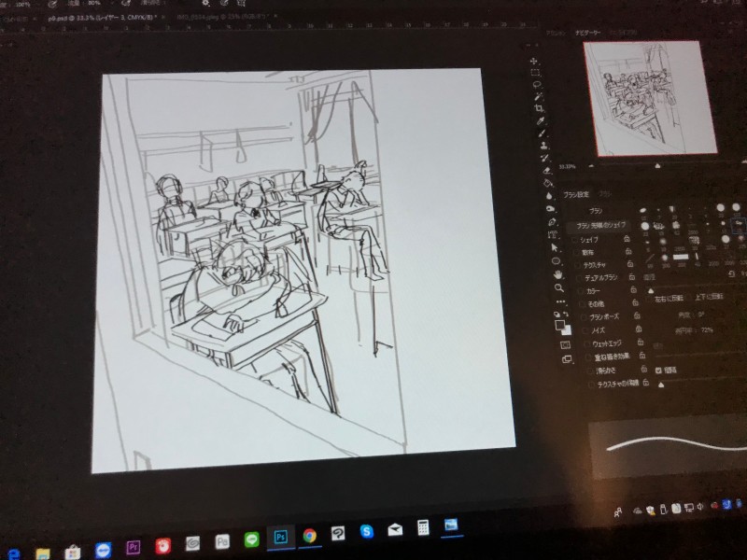
Task: Click the foreground color swatch
Action: click(x=559, y=325)
